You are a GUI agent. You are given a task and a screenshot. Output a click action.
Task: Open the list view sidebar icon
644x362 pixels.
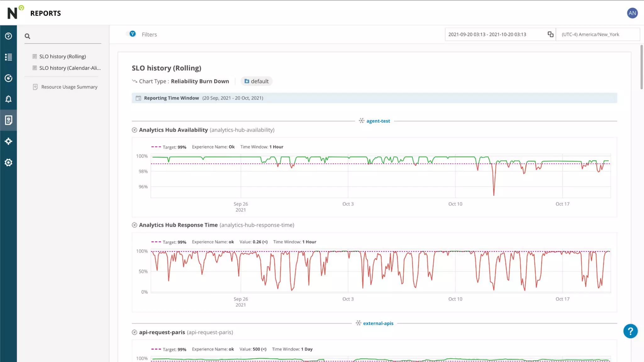[x=8, y=57]
